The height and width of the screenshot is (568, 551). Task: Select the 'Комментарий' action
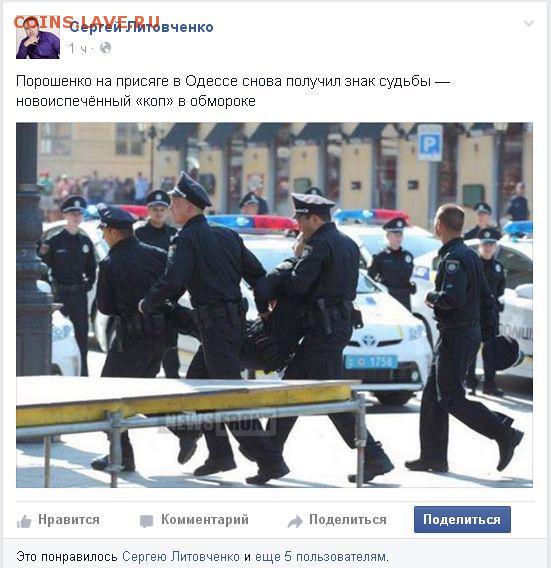click(x=205, y=519)
